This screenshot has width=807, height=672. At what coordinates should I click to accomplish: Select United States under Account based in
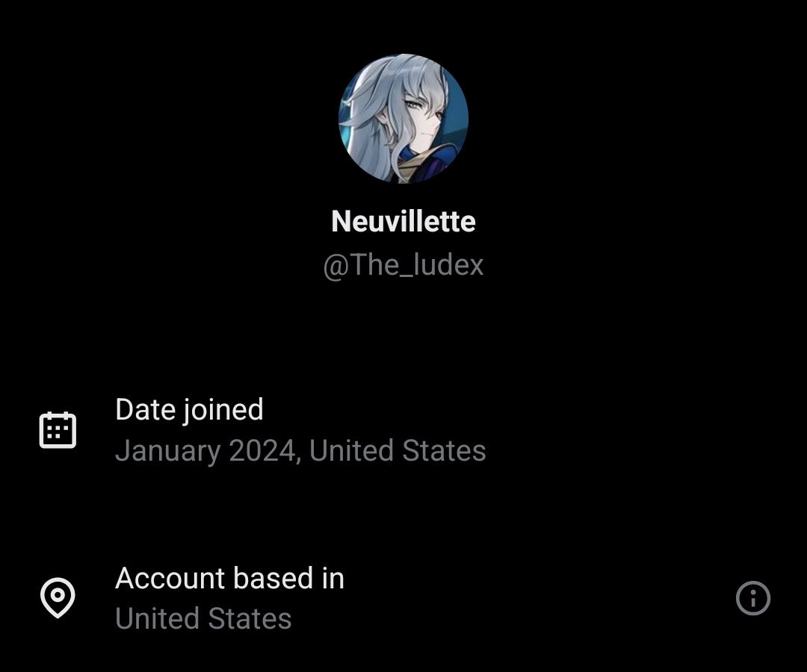[x=203, y=618]
